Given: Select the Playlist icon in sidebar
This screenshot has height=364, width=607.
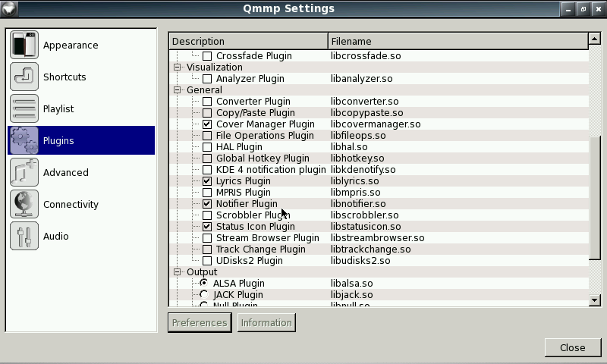Looking at the screenshot, I should [24, 108].
